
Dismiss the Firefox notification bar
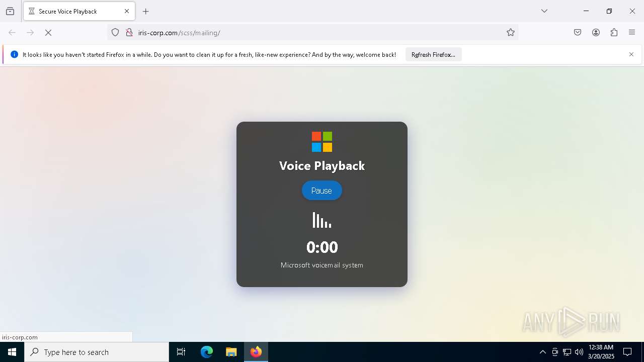(x=631, y=54)
